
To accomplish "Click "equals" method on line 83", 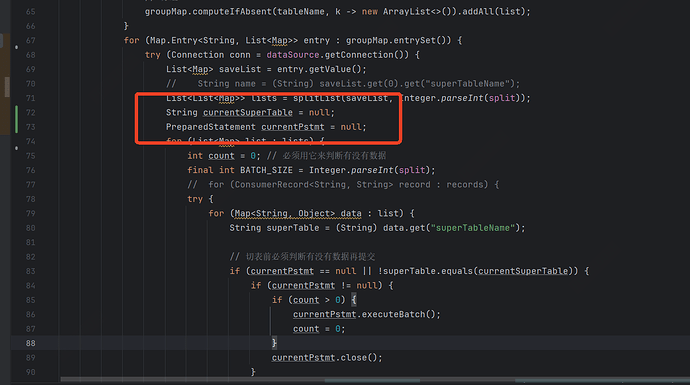I will pos(457,271).
